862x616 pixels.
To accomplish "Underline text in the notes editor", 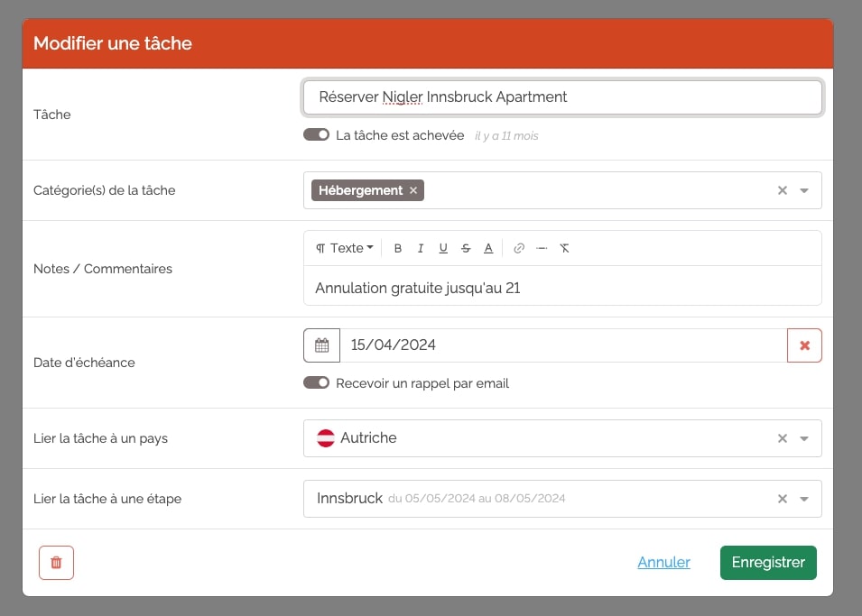I will click(x=443, y=248).
